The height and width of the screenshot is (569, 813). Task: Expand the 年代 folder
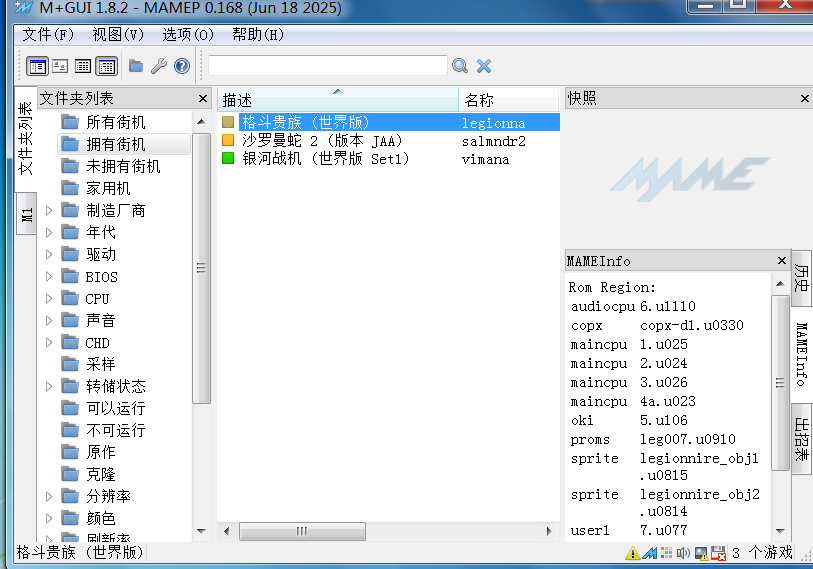49,232
